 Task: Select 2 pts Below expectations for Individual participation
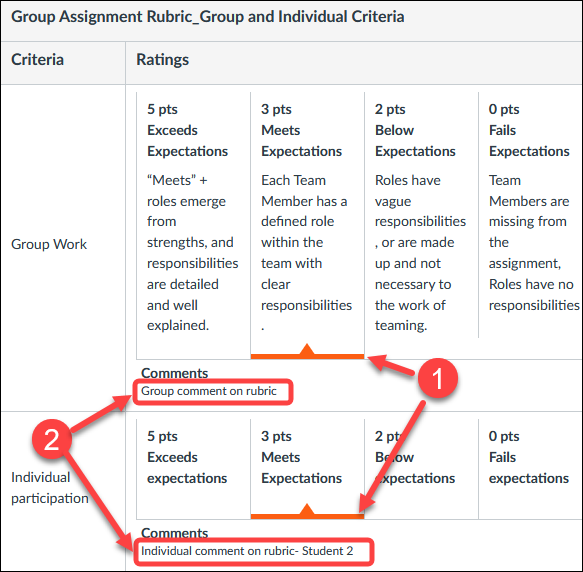(421, 469)
